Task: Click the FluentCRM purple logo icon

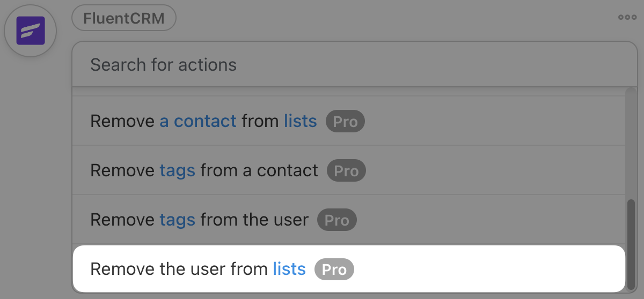Action: 30,31
